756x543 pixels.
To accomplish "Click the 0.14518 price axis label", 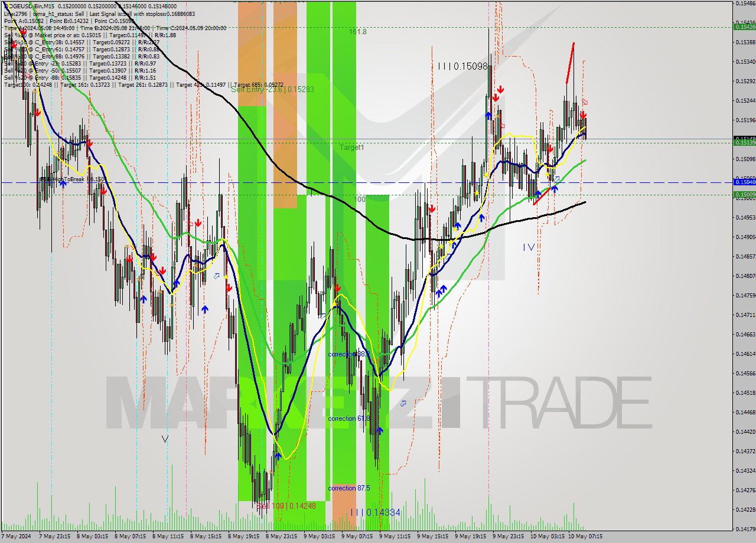I will point(745,392).
